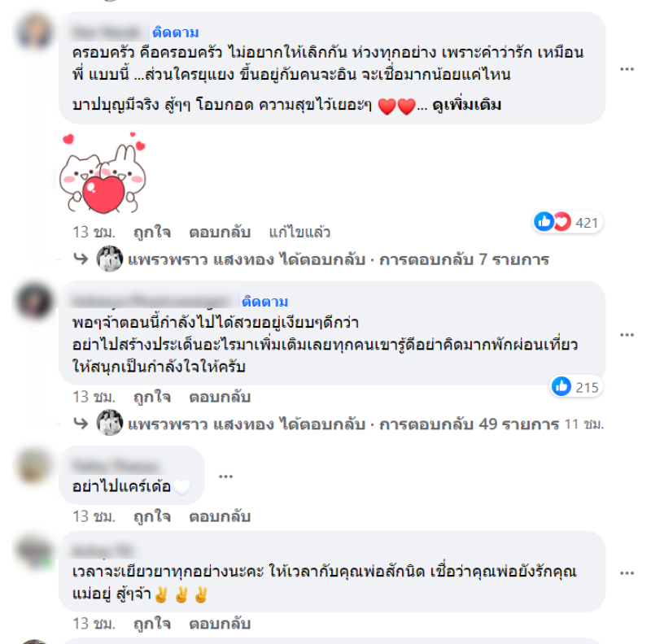Click ติดตาม to follow the second commenter
651x644 pixels.
tap(265, 301)
